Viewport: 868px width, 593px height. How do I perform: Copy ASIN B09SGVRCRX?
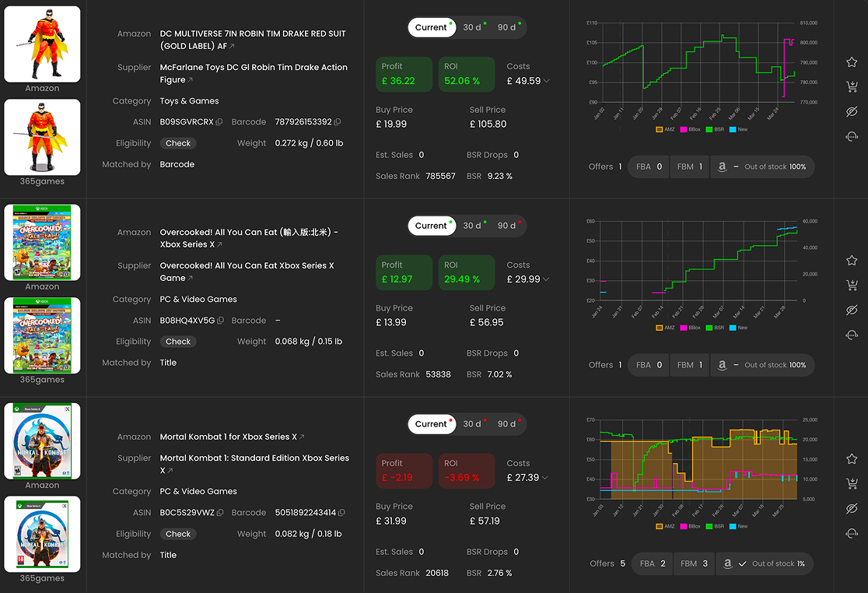[219, 122]
